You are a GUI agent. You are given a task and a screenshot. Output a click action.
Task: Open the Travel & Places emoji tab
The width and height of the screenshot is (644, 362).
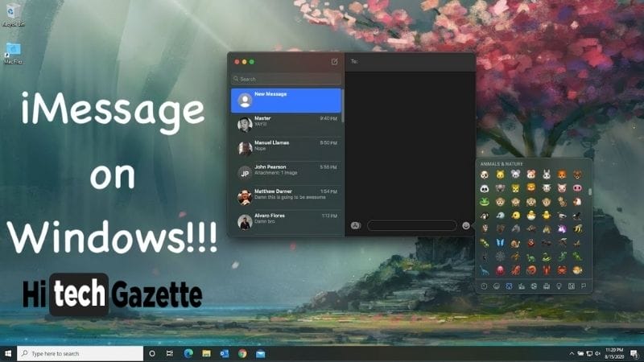(x=547, y=286)
